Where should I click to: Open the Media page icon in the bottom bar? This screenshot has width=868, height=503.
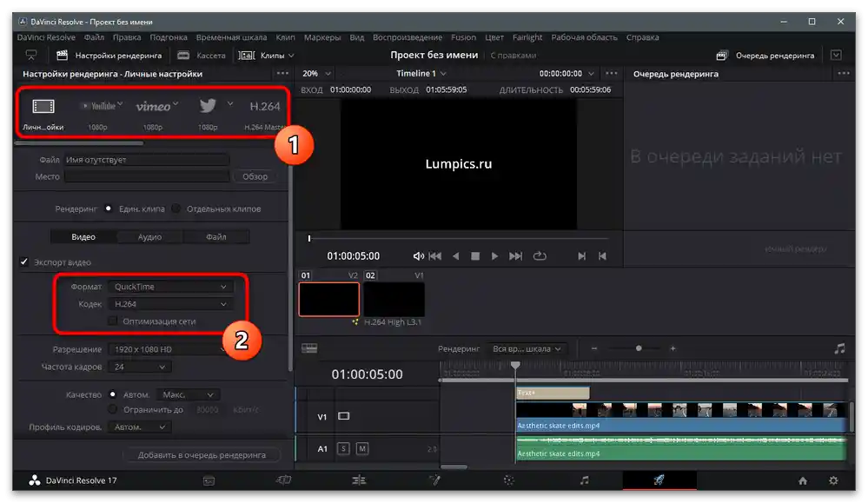pos(209,480)
